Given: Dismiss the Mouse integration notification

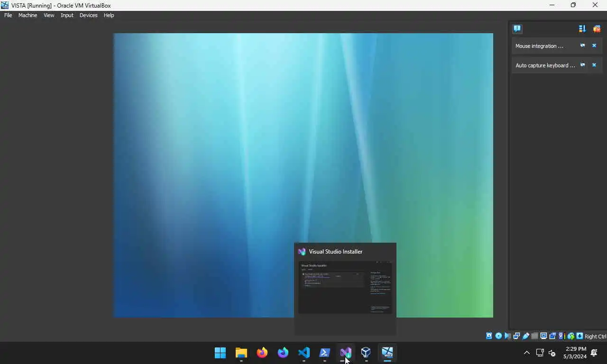Looking at the screenshot, I should point(594,45).
